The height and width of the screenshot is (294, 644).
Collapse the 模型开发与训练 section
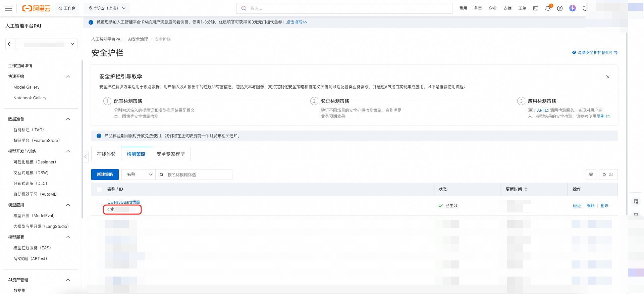(68, 151)
